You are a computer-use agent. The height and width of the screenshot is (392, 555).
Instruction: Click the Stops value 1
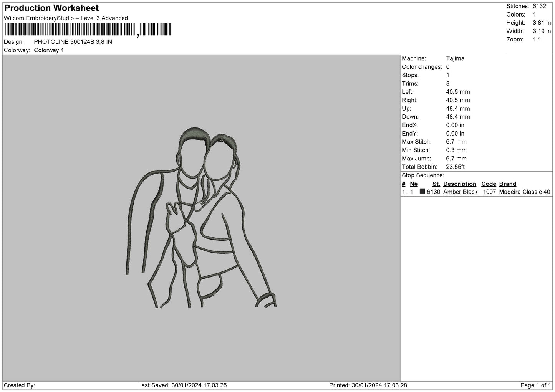click(448, 75)
